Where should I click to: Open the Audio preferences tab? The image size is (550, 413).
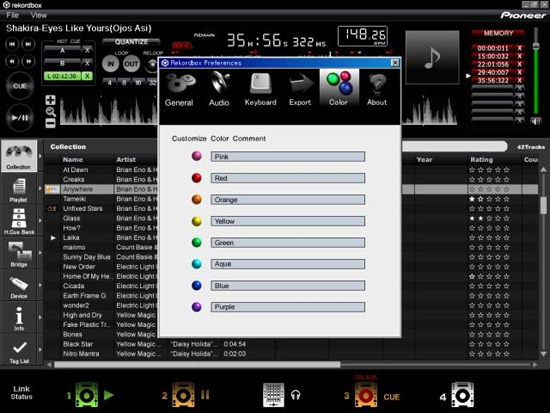(x=219, y=89)
